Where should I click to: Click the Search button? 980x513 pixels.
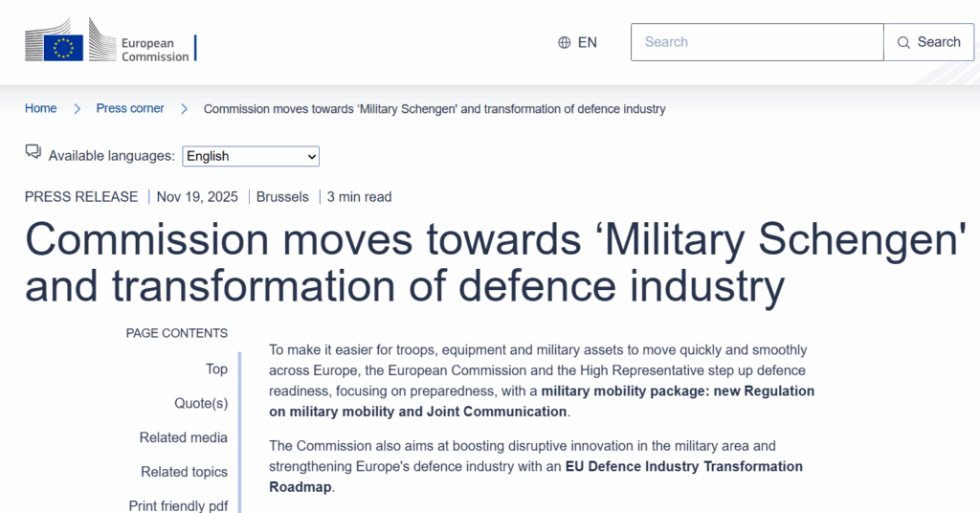(x=928, y=42)
